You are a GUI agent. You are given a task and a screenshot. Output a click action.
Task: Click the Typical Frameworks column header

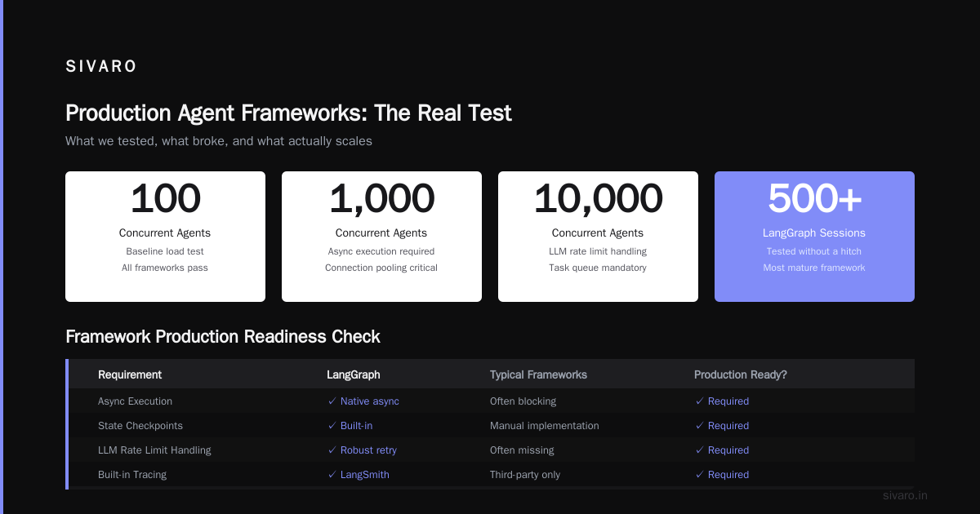pos(538,374)
